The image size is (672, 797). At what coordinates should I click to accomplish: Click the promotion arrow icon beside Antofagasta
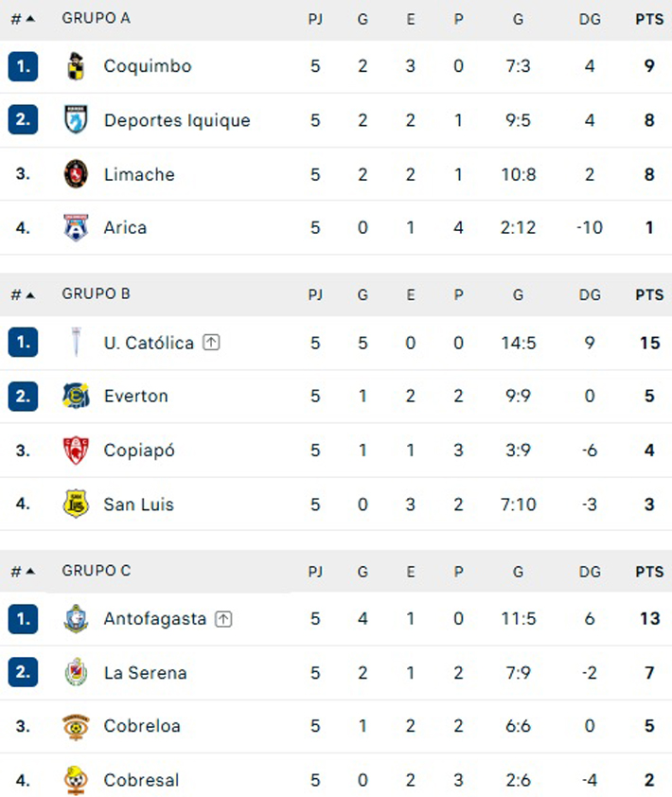point(223,619)
